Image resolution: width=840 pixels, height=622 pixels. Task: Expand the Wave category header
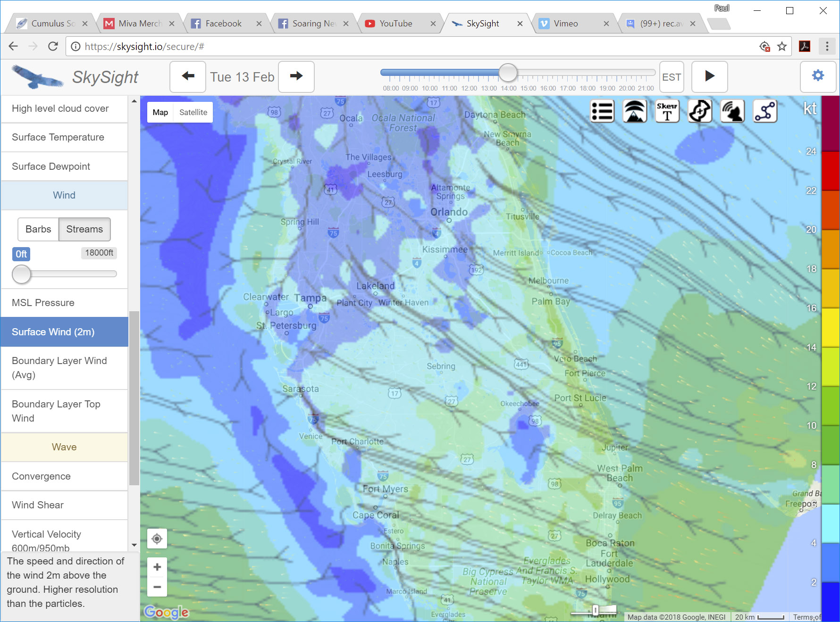[x=64, y=447]
